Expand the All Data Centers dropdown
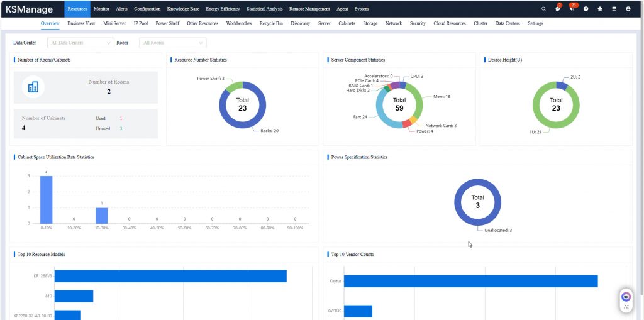This screenshot has height=320, width=644. point(80,43)
